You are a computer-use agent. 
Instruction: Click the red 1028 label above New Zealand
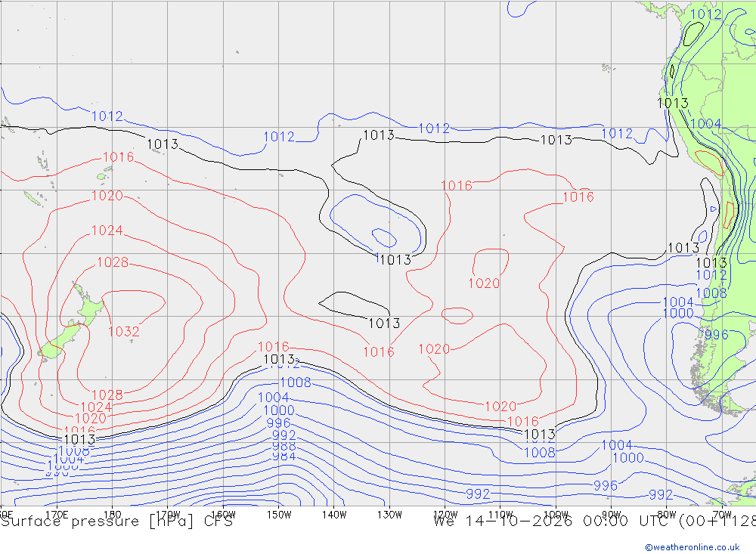pos(113,262)
